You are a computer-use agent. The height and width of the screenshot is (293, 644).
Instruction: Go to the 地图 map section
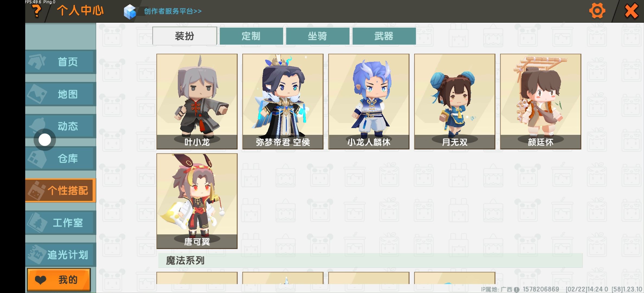[x=61, y=94]
